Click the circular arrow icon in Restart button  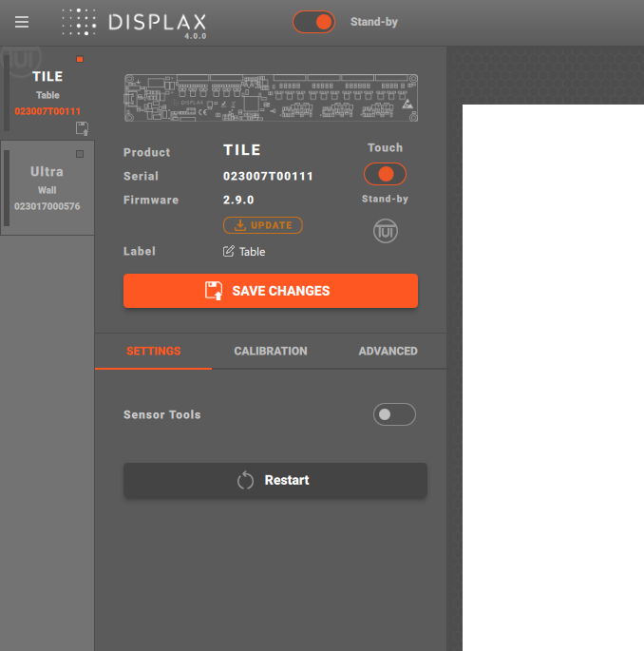pos(245,480)
